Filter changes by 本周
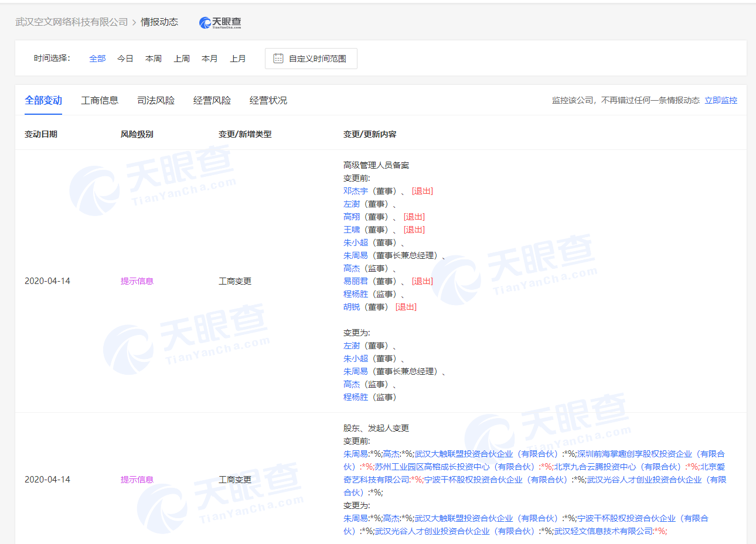This screenshot has height=544, width=756. click(154, 59)
